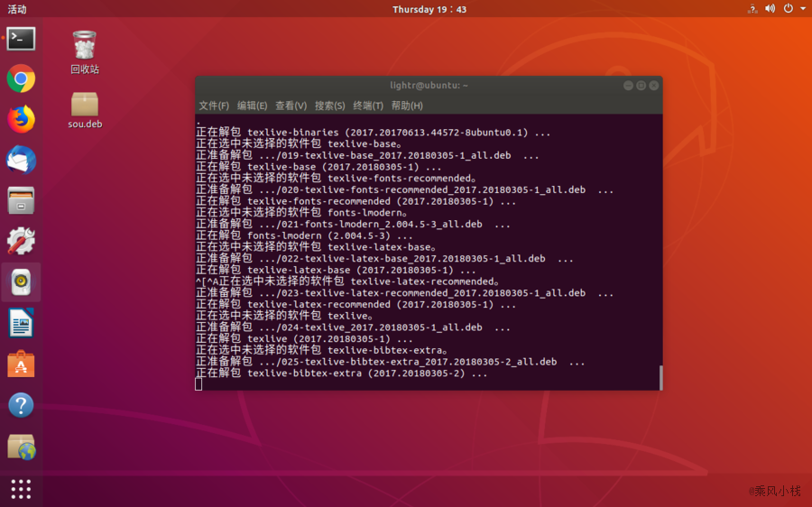Image resolution: width=812 pixels, height=507 pixels.
Task: Open the 文件(F) menu in terminal
Action: (x=214, y=106)
